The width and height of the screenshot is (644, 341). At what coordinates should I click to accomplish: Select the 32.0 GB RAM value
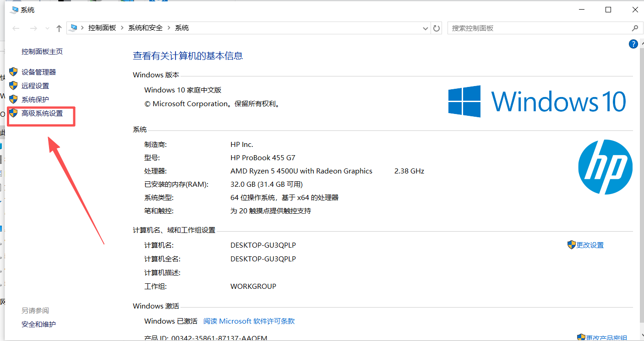tap(267, 184)
